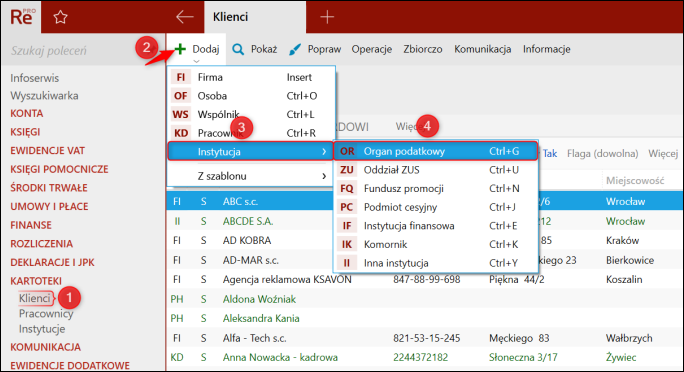684x372 pixels.
Task: Open the EWIDENCJE DODATKOWE sidebar section
Action: (x=70, y=365)
